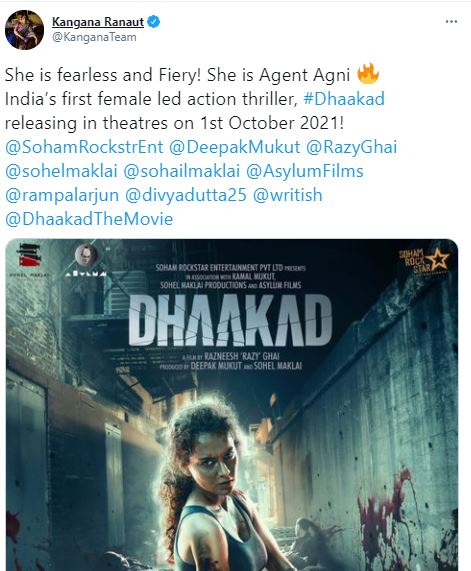The height and width of the screenshot is (571, 471).
Task: Visit the @SohamRockstrEnt mention
Action: [84, 147]
